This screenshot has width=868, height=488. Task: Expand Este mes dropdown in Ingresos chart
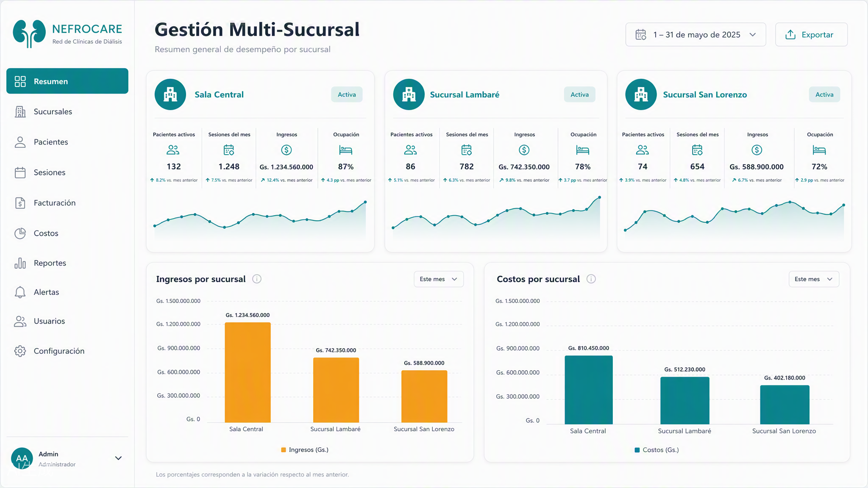click(439, 279)
